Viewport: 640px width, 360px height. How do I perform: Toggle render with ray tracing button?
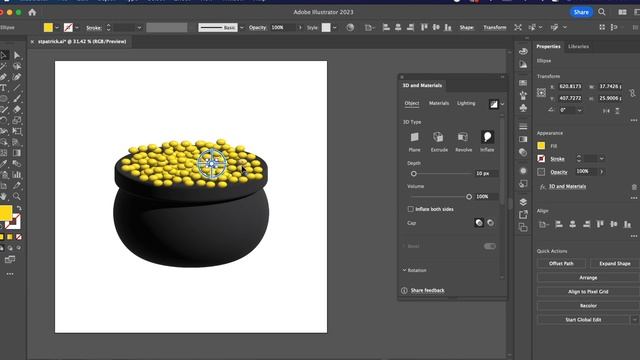click(493, 104)
